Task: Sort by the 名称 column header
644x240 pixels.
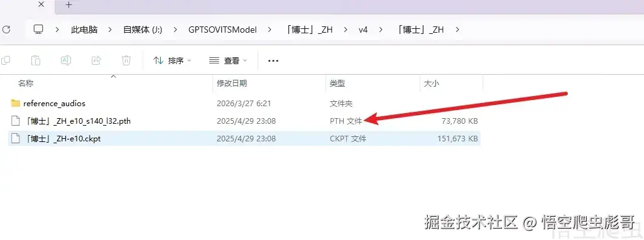Action: (x=26, y=84)
